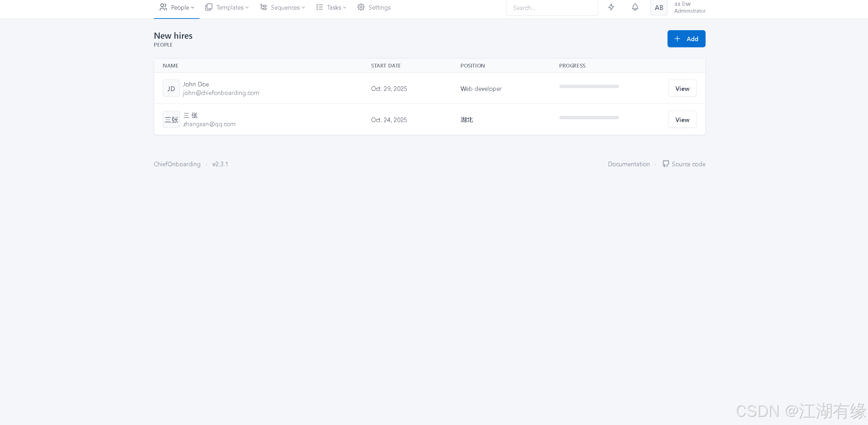Click John Doe's progress bar

point(589,86)
